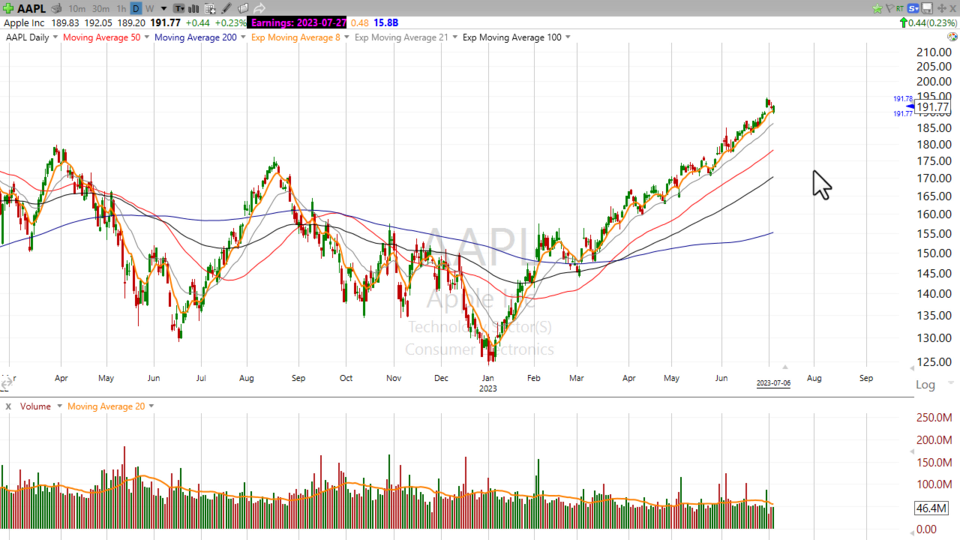Click the green star favorite icon
This screenshot has height=540, width=960.
tap(877, 8)
